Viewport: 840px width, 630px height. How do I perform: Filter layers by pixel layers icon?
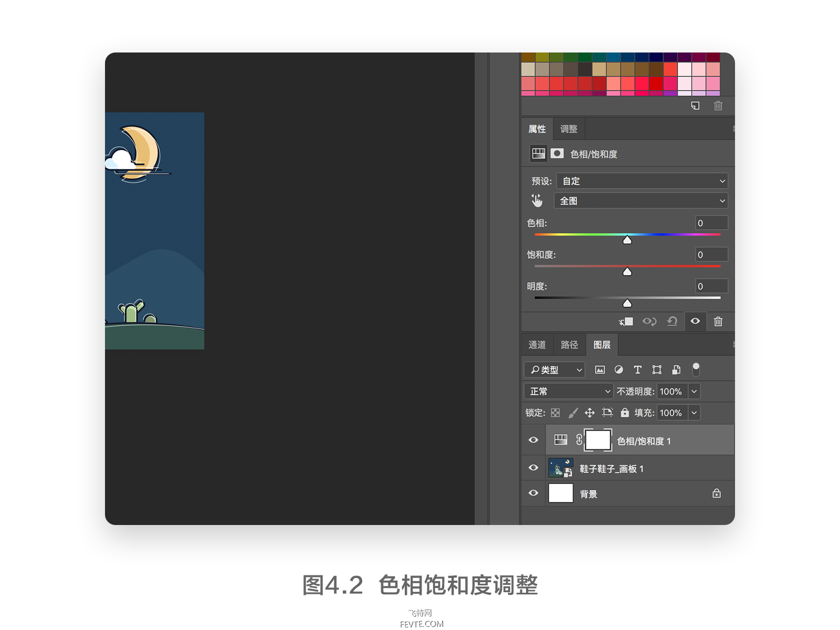[x=600, y=370]
